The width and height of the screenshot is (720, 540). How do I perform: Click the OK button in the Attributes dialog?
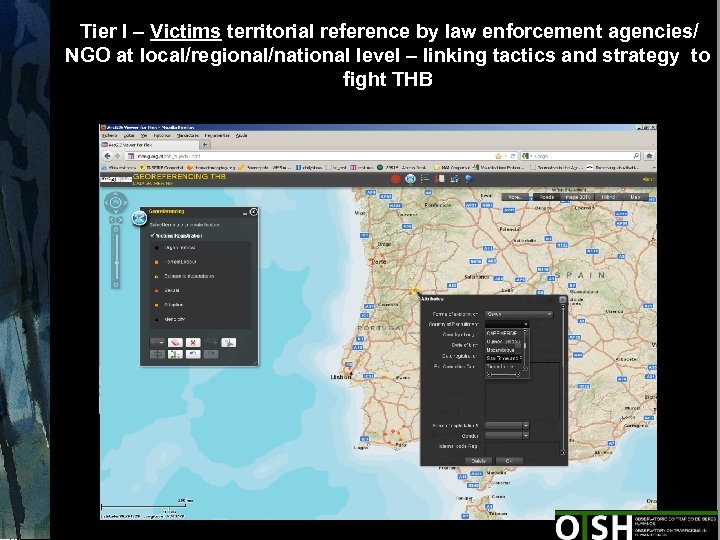click(x=509, y=461)
